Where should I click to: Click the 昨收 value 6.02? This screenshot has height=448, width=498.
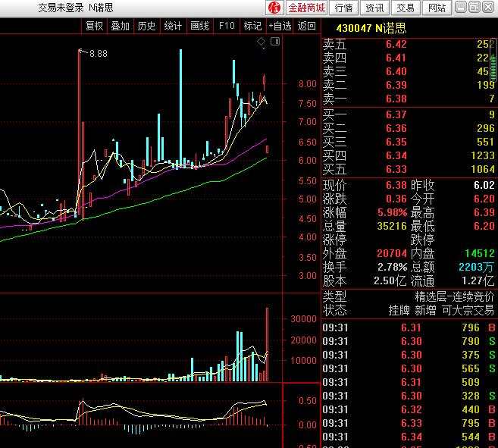(x=484, y=185)
